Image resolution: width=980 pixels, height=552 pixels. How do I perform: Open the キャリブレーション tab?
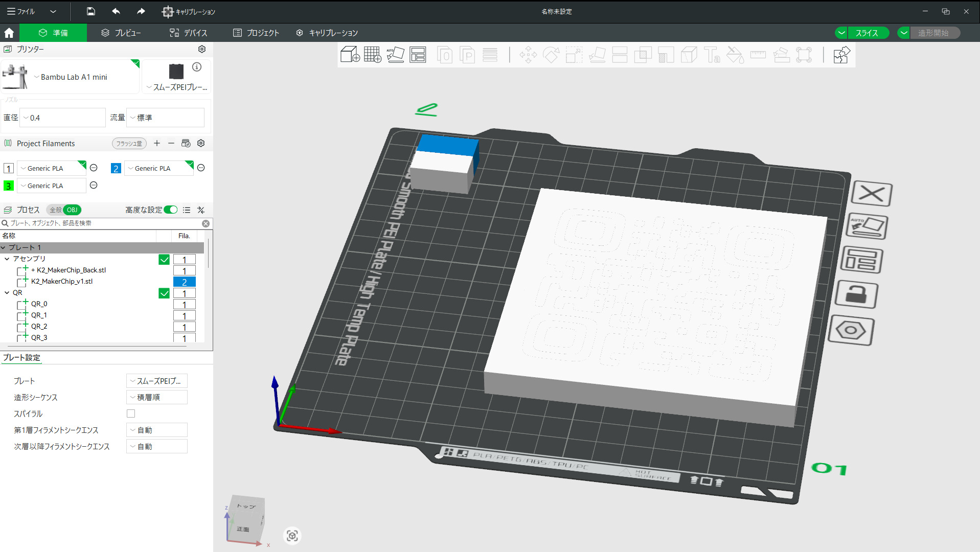coord(327,33)
